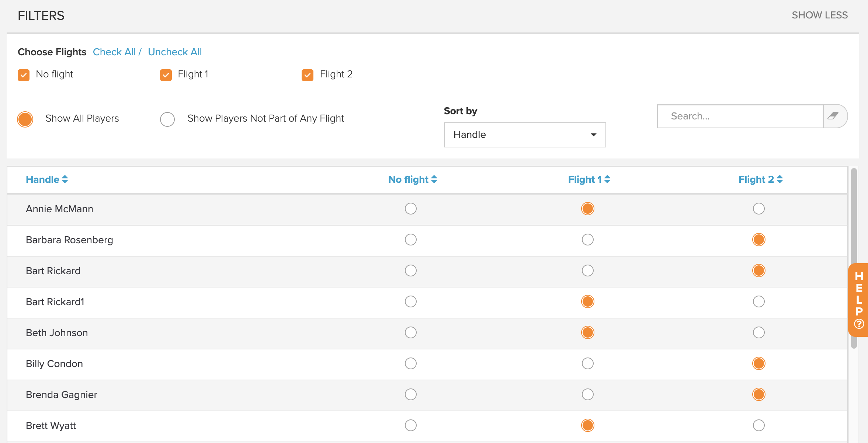Viewport: 868px width, 443px height.
Task: Set Barbara Rosenberg to Flight 1
Action: (588, 240)
